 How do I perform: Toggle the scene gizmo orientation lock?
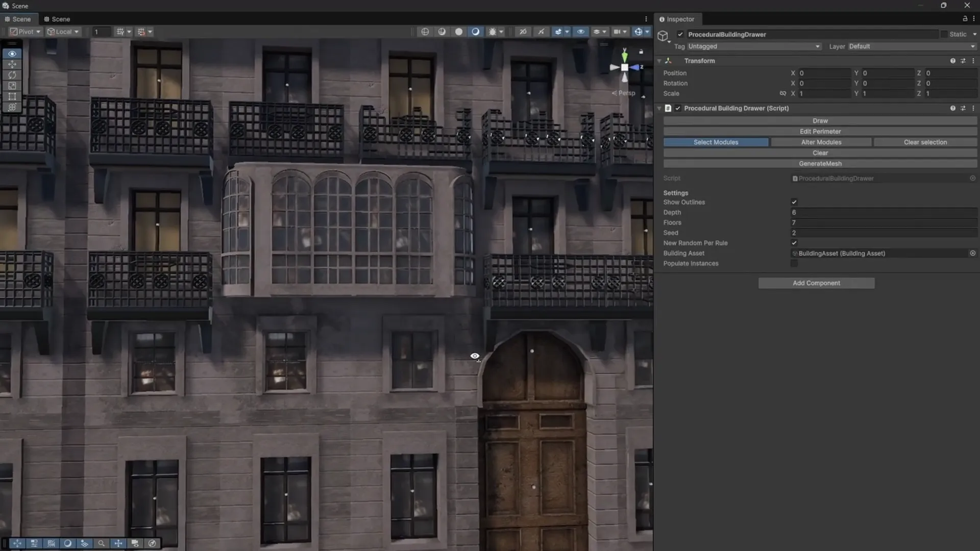coord(641,52)
